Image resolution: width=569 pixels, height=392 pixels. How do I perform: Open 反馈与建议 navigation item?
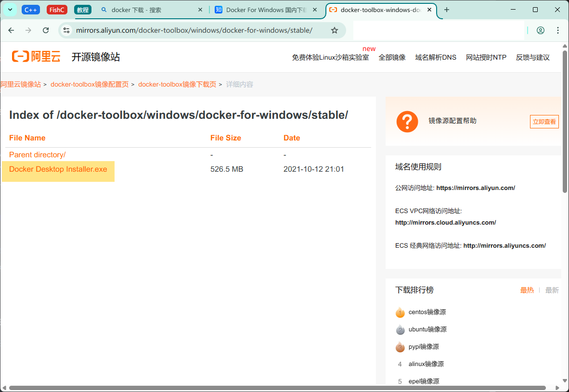pyautogui.click(x=533, y=57)
